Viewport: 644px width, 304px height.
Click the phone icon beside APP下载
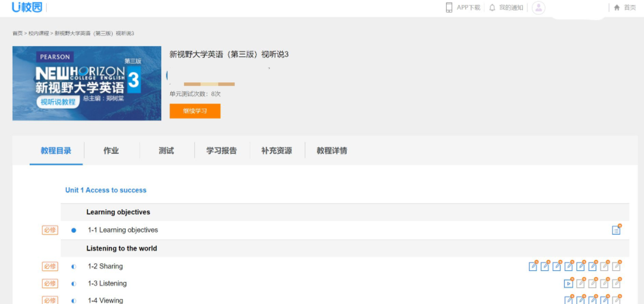449,7
